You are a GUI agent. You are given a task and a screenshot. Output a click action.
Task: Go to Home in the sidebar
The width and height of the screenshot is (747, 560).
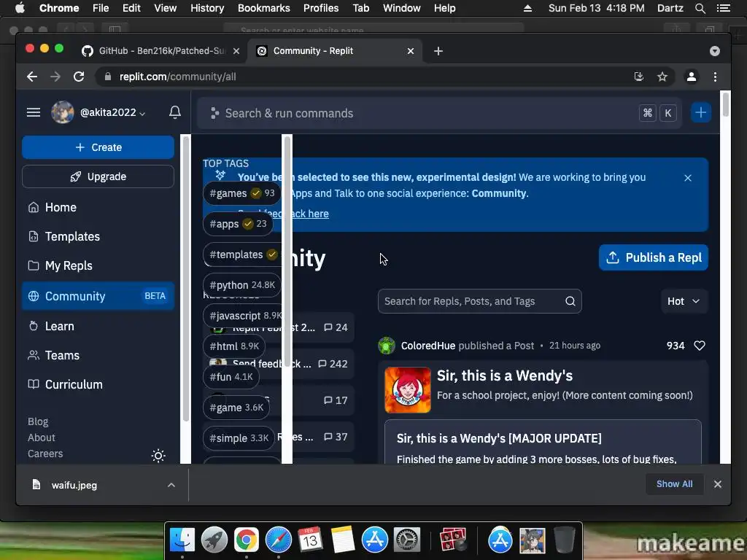pos(98,208)
